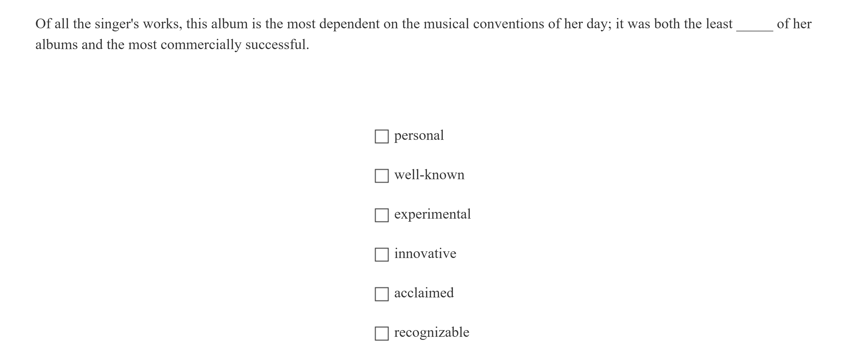This screenshot has width=868, height=349.
Task: Select the word "personal" option label
Action: tap(419, 136)
